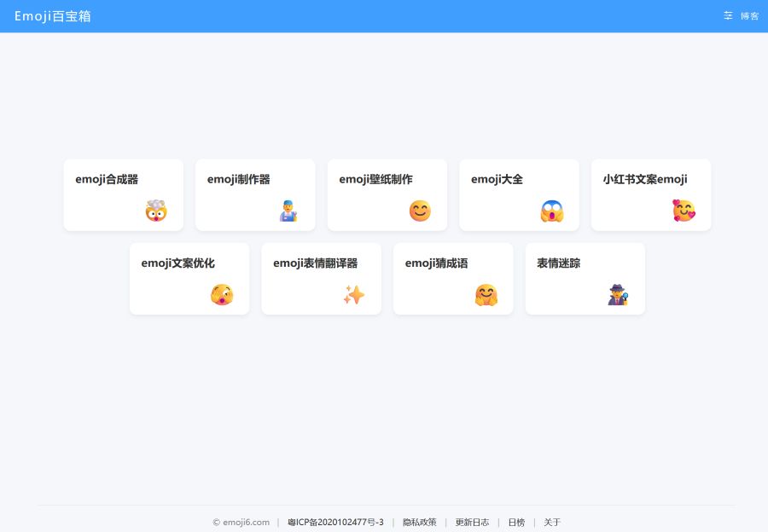
Task: Click the sparkles icon on emoji表情翻译器 card
Action: [354, 294]
